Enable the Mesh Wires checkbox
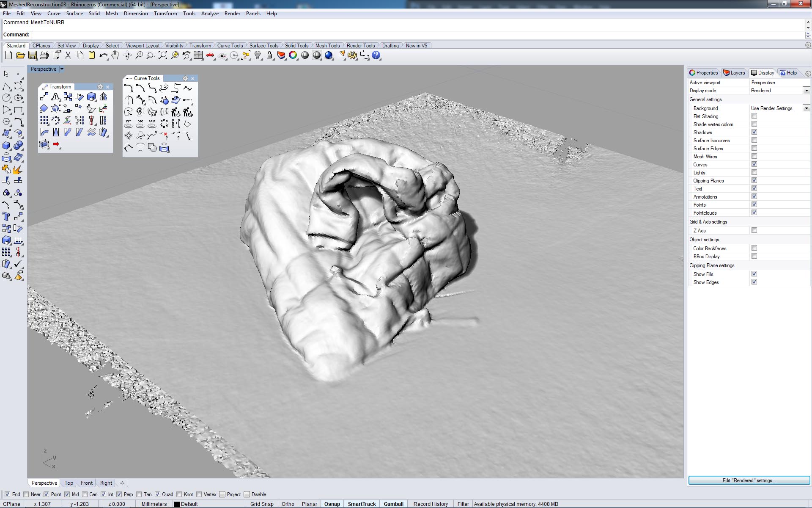Viewport: 812px width, 508px height. pos(754,156)
